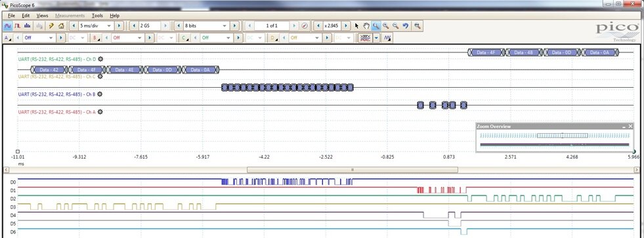Click the x 2.945 zoom factor field
644x238 pixels.
click(332, 26)
